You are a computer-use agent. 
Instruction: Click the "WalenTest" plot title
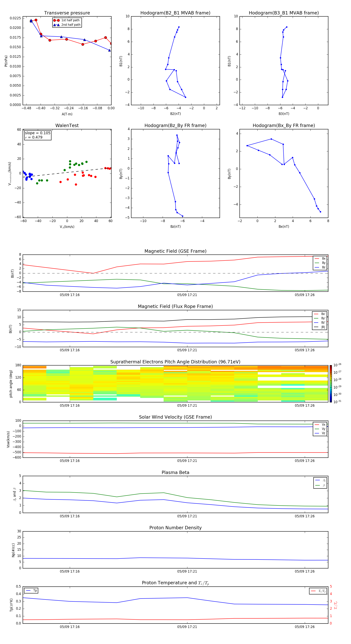[x=67, y=125]
